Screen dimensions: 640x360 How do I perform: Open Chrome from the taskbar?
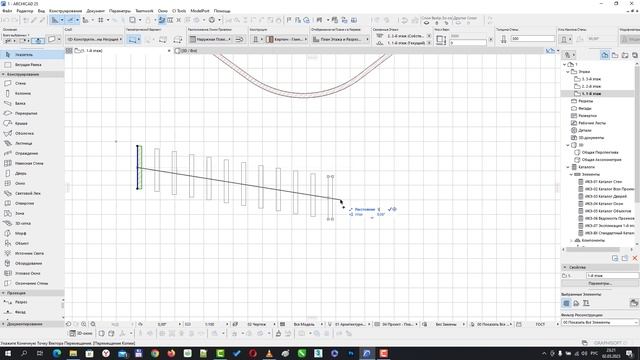click(x=155, y=353)
